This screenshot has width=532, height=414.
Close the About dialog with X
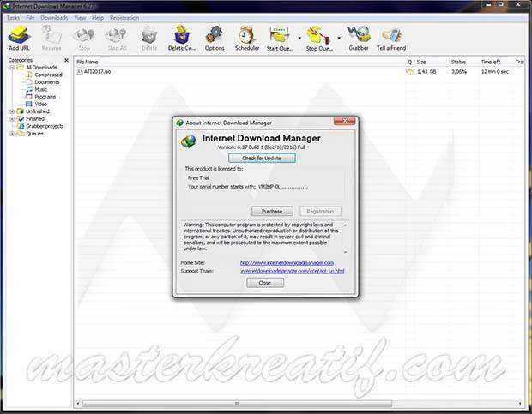point(344,121)
